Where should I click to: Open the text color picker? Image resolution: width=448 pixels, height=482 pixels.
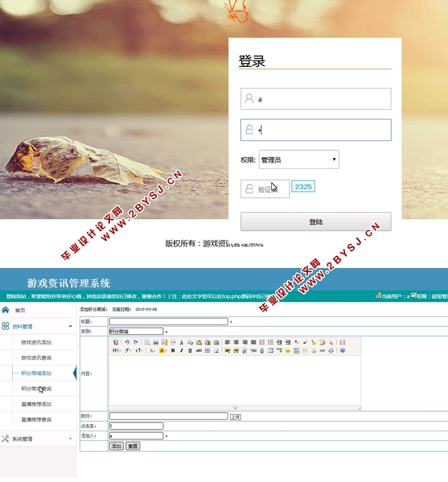152,350
